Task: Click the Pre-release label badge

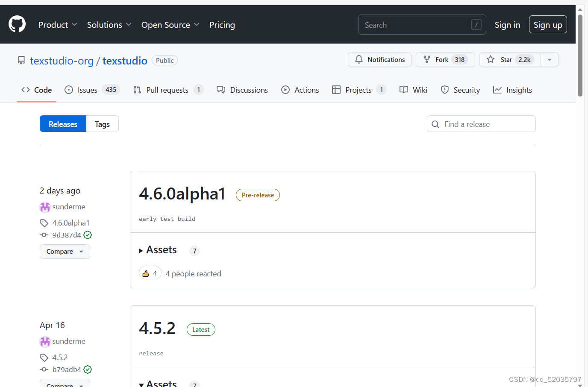Action: point(258,195)
